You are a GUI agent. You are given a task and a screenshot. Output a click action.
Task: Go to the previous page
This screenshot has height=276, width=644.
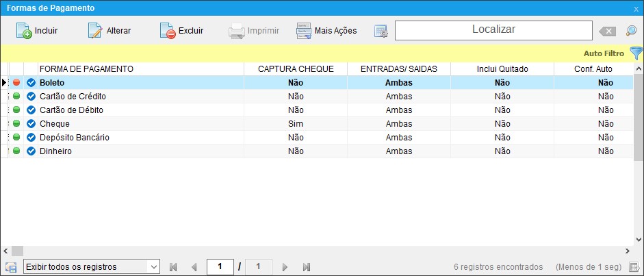point(194,267)
